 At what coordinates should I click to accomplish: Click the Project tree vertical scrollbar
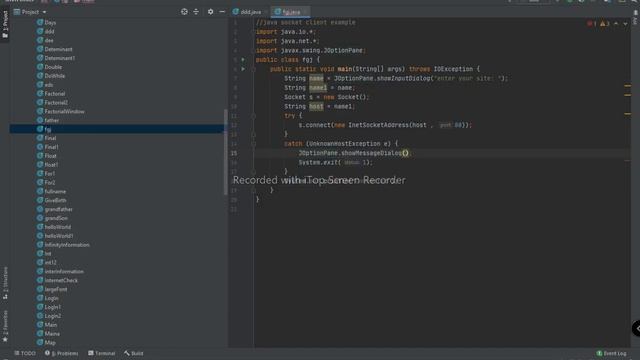tap(225, 152)
